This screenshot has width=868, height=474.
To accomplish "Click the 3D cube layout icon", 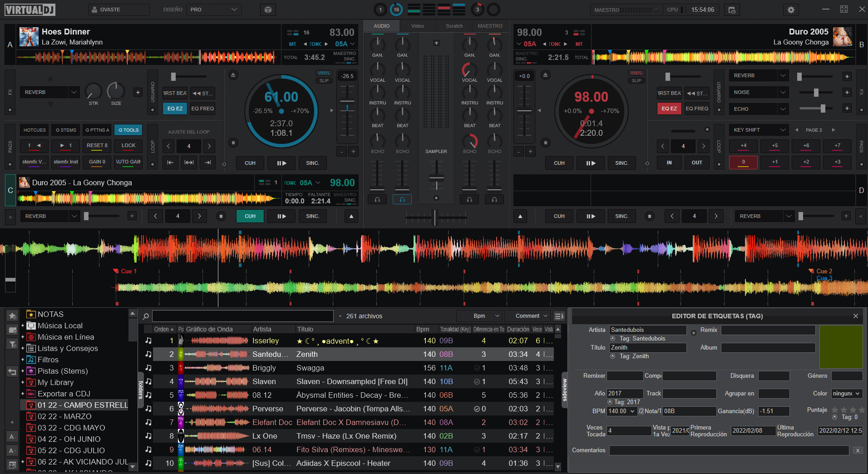I will point(268,10).
